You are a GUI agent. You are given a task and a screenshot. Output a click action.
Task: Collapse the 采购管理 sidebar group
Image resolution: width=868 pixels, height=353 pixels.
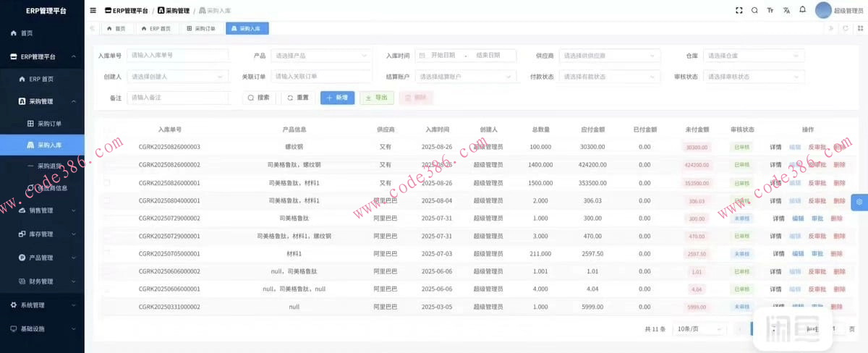42,101
